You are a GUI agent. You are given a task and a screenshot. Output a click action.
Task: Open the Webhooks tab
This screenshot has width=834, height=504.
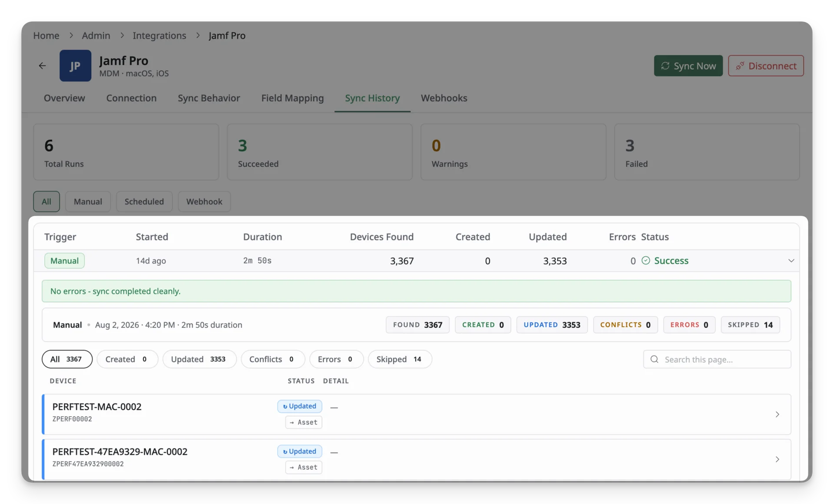point(444,98)
